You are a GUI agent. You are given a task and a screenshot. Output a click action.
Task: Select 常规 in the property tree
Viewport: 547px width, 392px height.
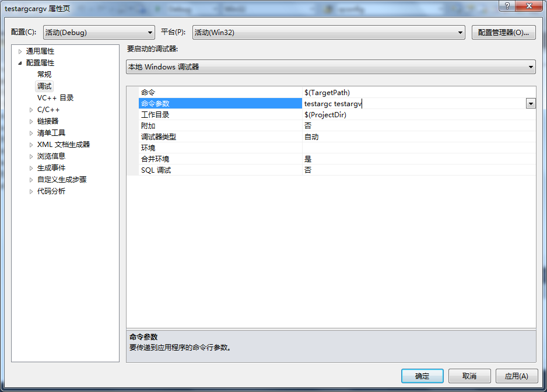(x=44, y=74)
